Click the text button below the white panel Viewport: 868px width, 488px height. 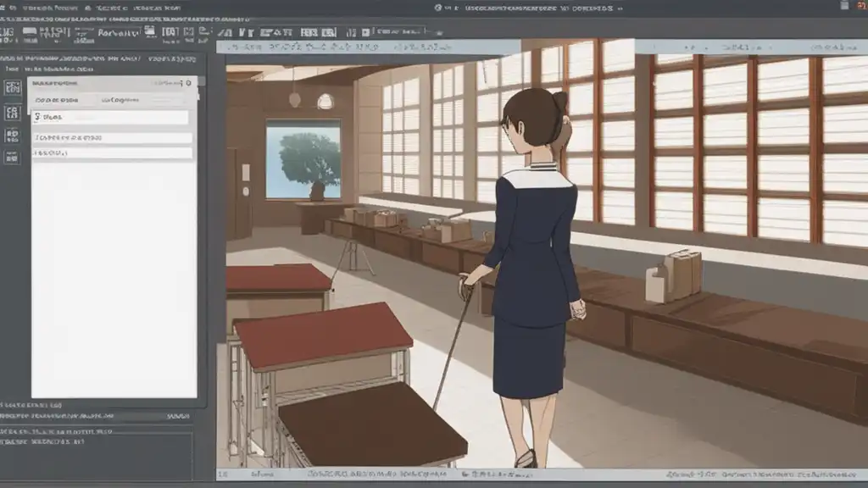click(178, 416)
